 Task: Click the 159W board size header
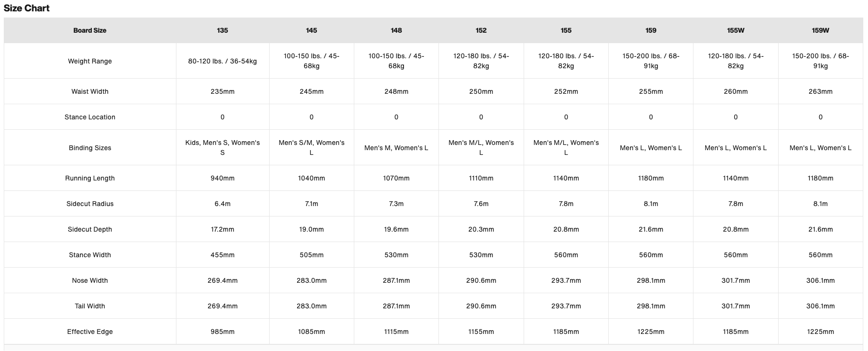(820, 30)
